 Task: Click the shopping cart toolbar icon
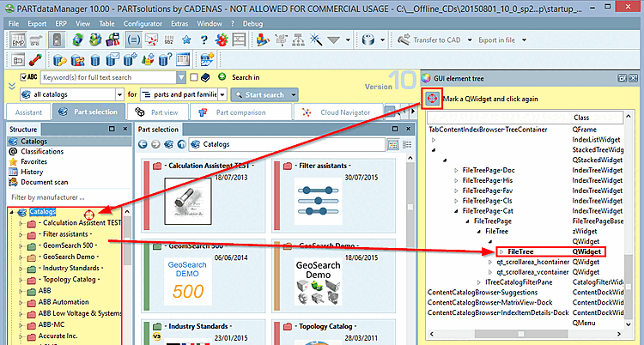point(36,40)
